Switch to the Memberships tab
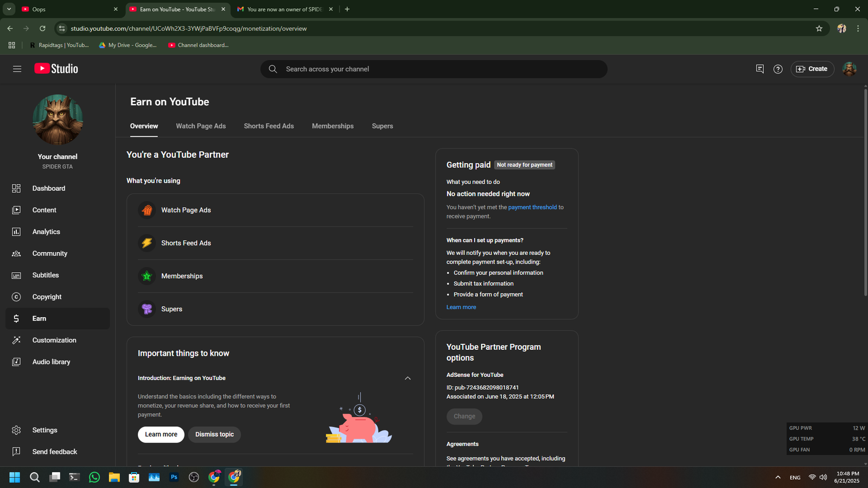 click(x=333, y=126)
